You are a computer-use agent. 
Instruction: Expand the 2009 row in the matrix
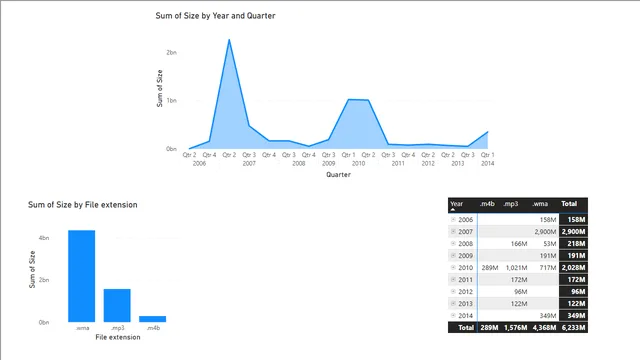point(453,256)
